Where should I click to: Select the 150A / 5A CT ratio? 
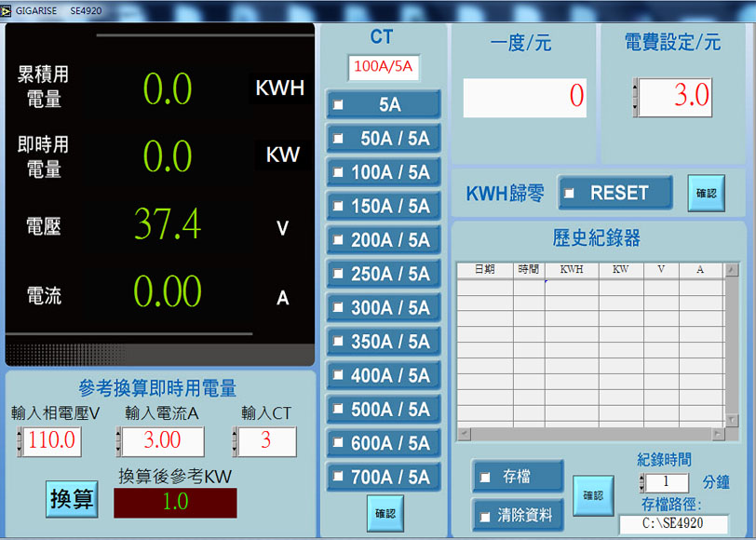pyautogui.click(x=384, y=206)
